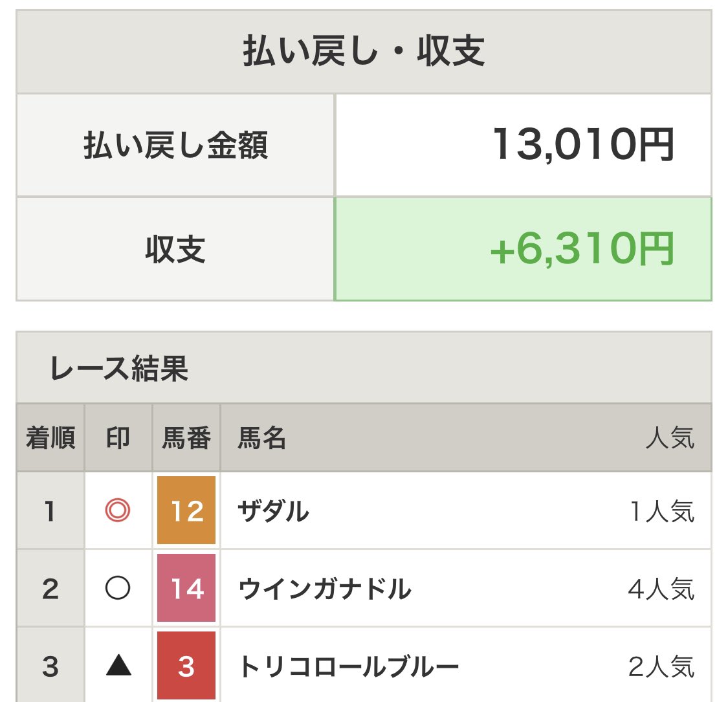Click the 馬番 column header
This screenshot has width=728, height=702.
186,439
